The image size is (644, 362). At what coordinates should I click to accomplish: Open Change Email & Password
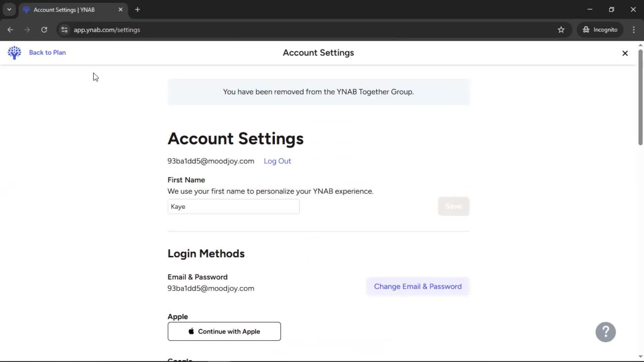(418, 287)
